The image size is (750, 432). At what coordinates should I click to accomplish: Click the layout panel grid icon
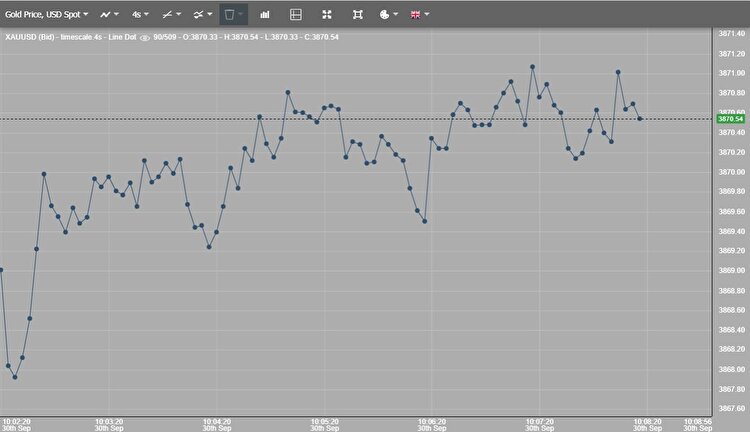coord(295,15)
